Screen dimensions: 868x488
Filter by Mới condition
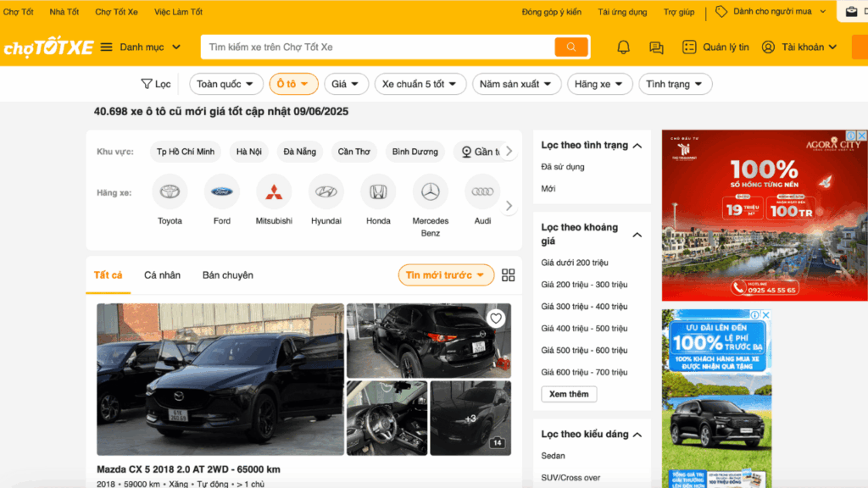point(548,189)
